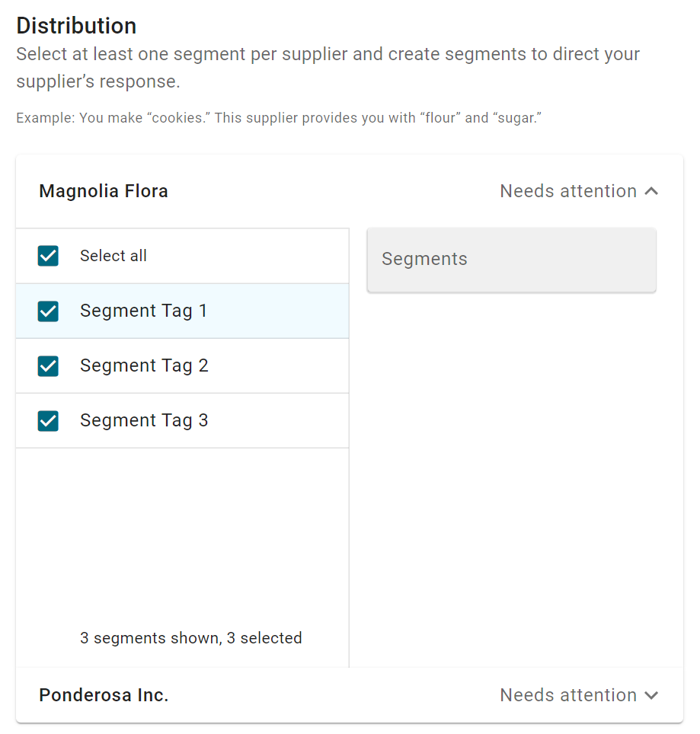Click the "3 segments shown, 3 selected" summary

191,638
